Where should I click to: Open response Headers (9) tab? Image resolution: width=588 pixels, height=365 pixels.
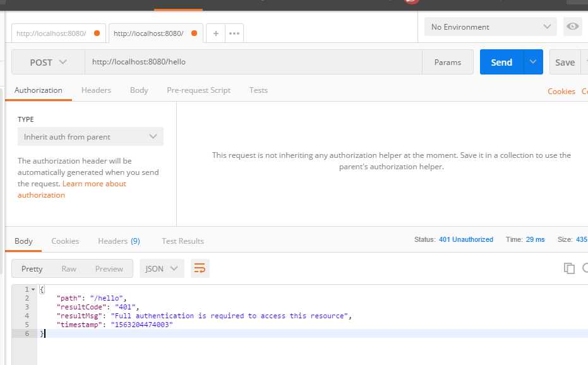tap(119, 241)
